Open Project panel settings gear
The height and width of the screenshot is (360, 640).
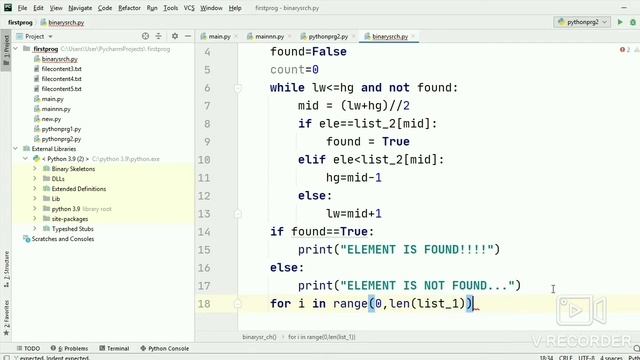click(x=175, y=36)
